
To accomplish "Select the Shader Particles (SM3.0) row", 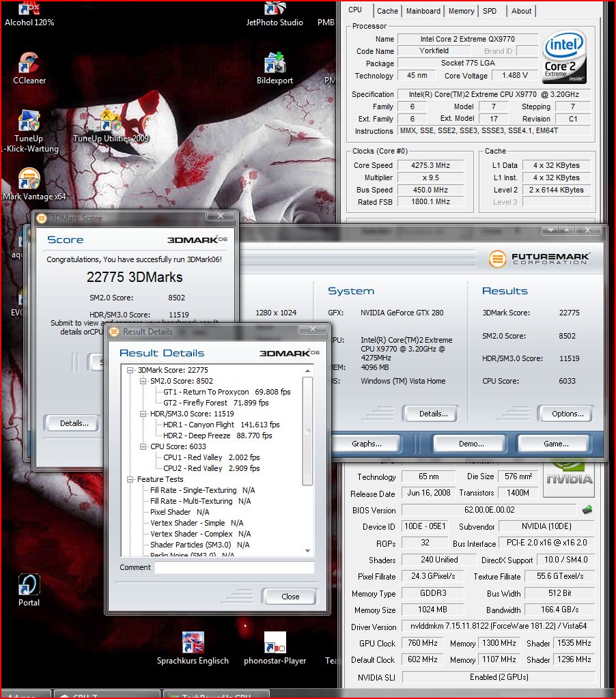I will [x=199, y=545].
